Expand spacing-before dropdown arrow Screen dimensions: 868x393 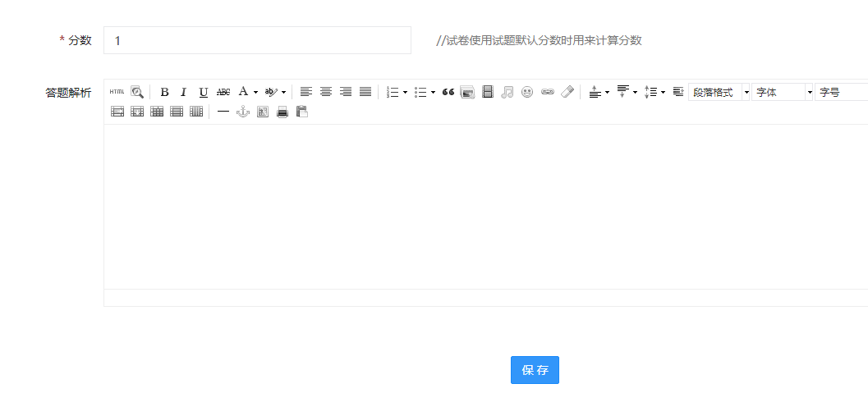coord(607,93)
